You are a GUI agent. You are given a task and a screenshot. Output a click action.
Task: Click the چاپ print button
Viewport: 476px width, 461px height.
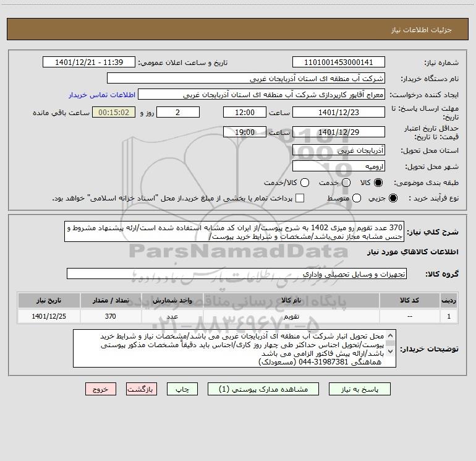coord(182,389)
